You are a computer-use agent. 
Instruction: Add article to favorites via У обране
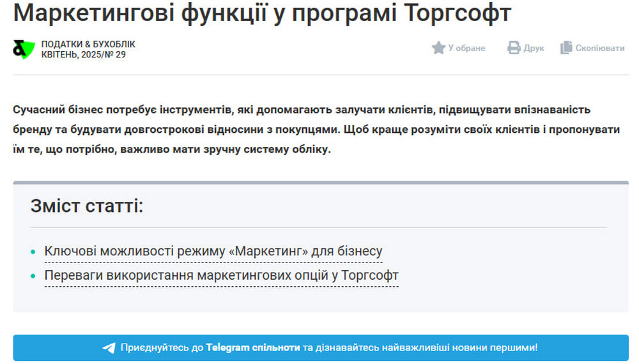(458, 48)
